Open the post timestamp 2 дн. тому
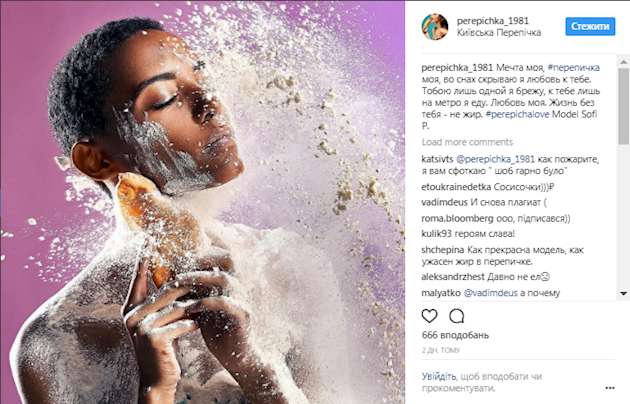The image size is (630, 404). pyautogui.click(x=441, y=350)
